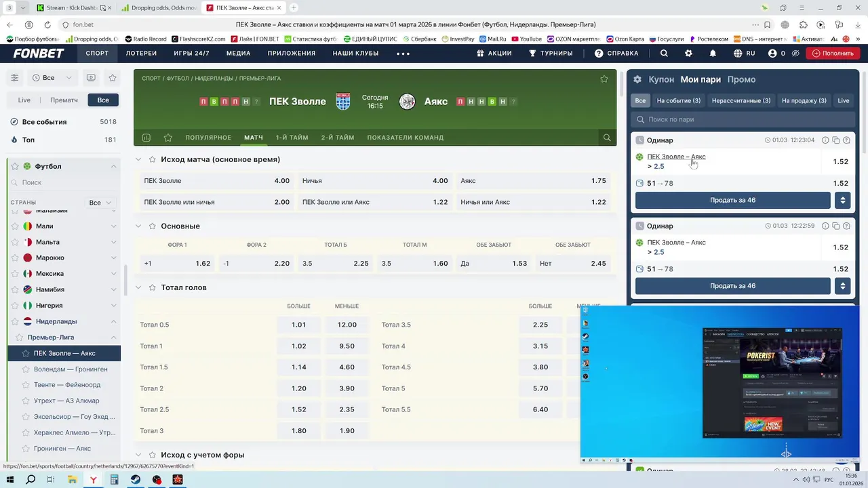Select the Live events filter
This screenshot has height=488, width=868.
24,100
